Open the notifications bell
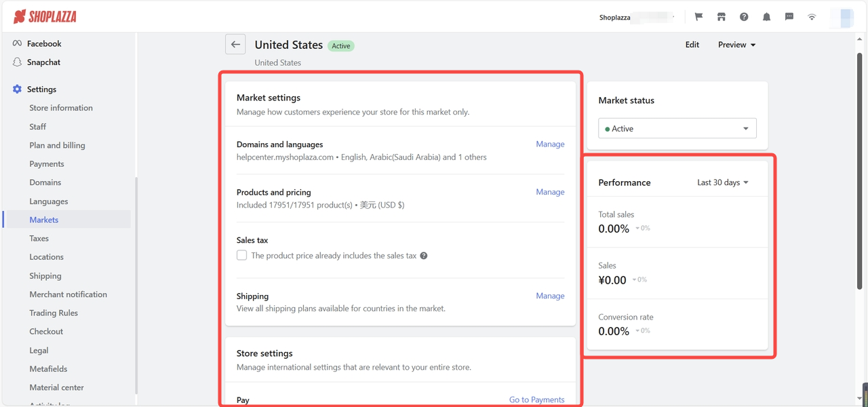 pos(766,17)
